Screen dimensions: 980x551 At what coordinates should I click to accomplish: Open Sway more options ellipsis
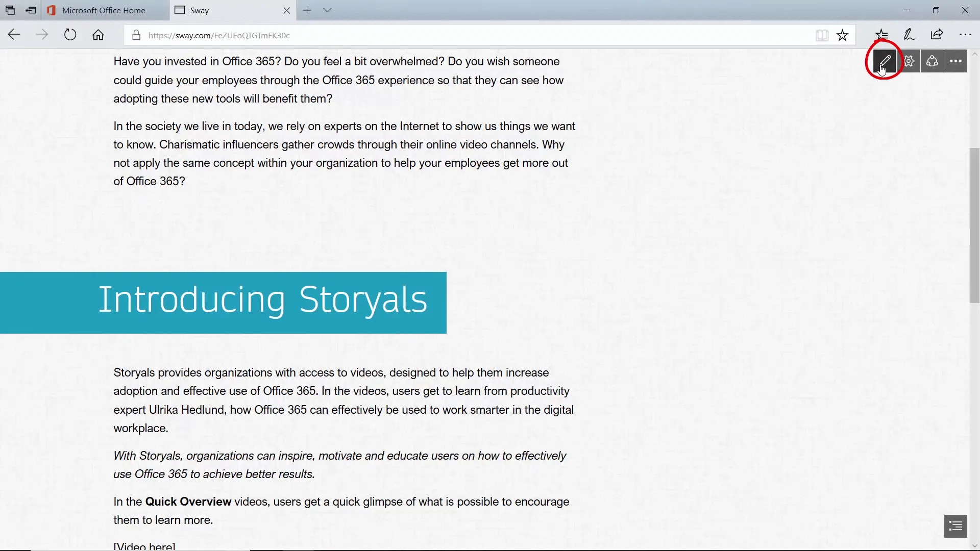click(x=956, y=61)
